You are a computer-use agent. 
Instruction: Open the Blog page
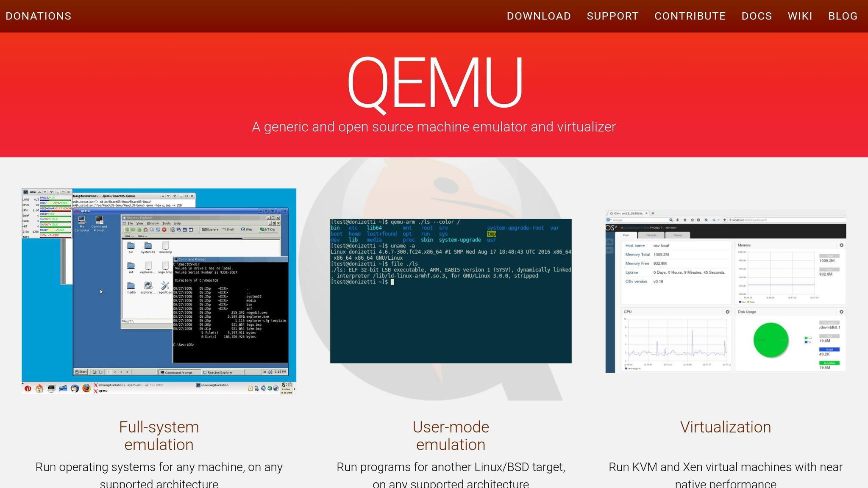point(843,16)
